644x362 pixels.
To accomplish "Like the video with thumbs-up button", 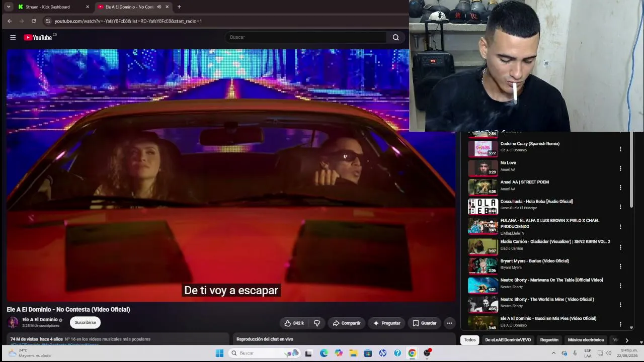I will tap(293, 323).
